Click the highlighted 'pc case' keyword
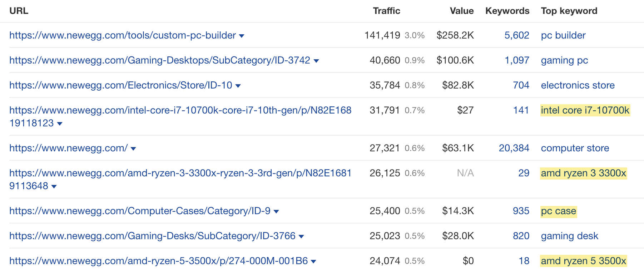 point(559,211)
